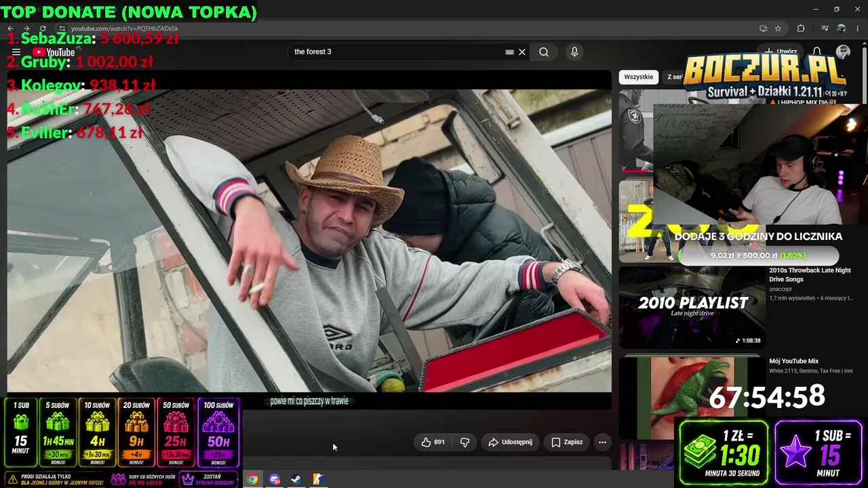The height and width of the screenshot is (488, 868).
Task: Open the Chrome extensions puzzle icon
Action: (801, 28)
